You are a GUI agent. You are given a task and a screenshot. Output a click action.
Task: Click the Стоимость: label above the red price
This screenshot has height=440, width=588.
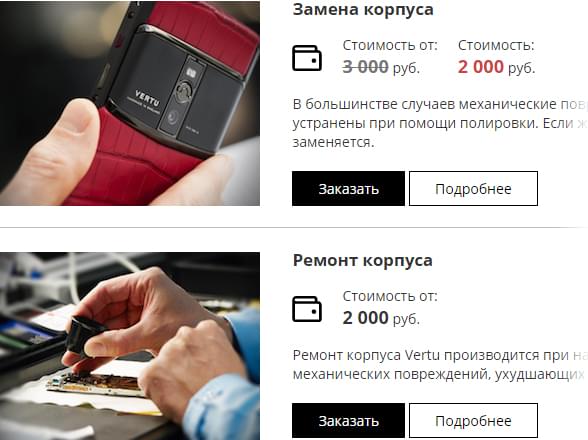point(496,45)
